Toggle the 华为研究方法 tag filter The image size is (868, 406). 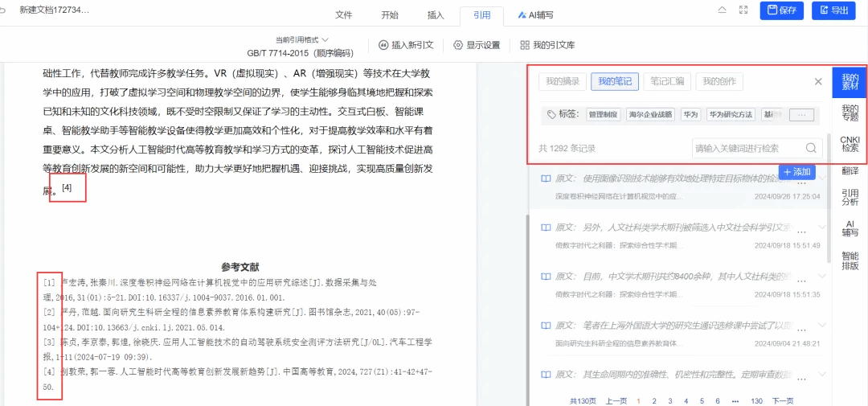pos(731,115)
